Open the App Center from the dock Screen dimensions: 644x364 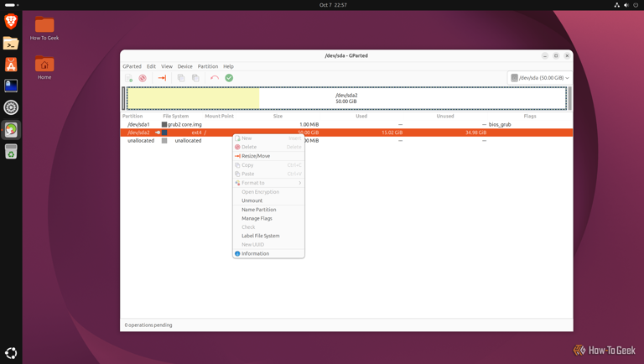[x=11, y=65]
